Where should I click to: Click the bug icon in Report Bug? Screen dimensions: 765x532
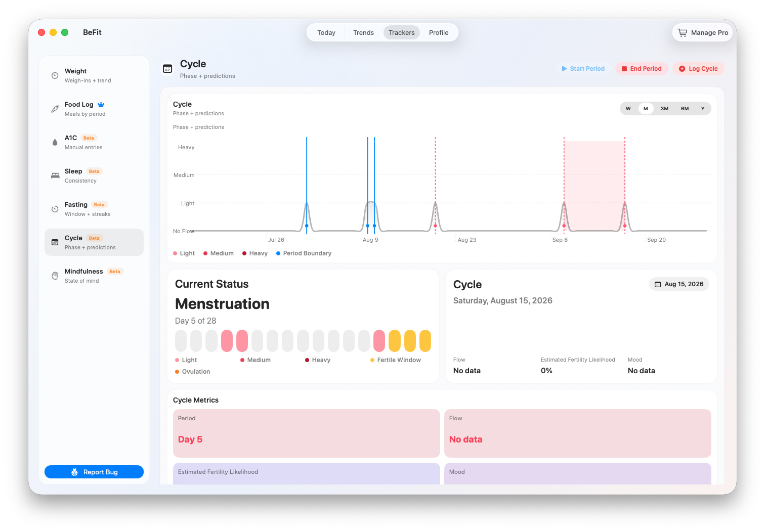point(74,472)
